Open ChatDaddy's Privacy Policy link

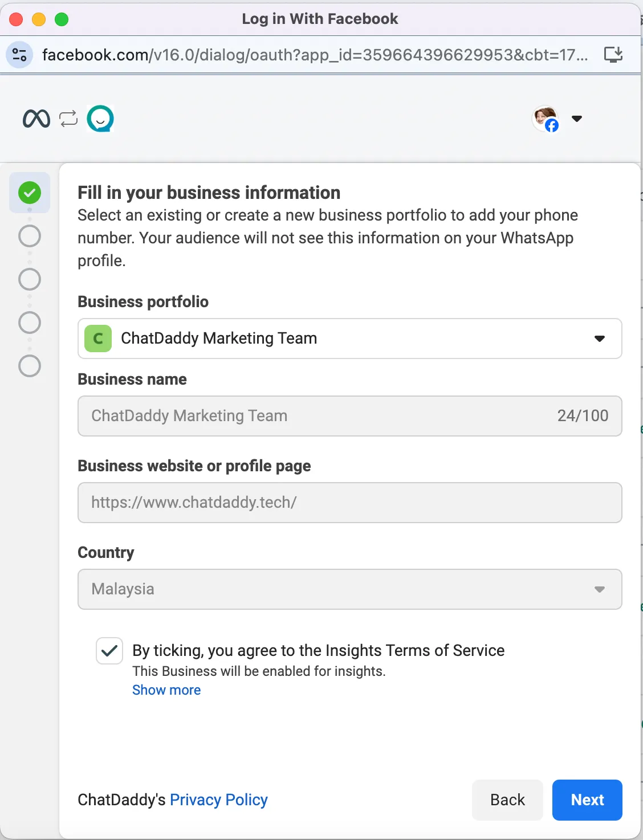point(219,800)
